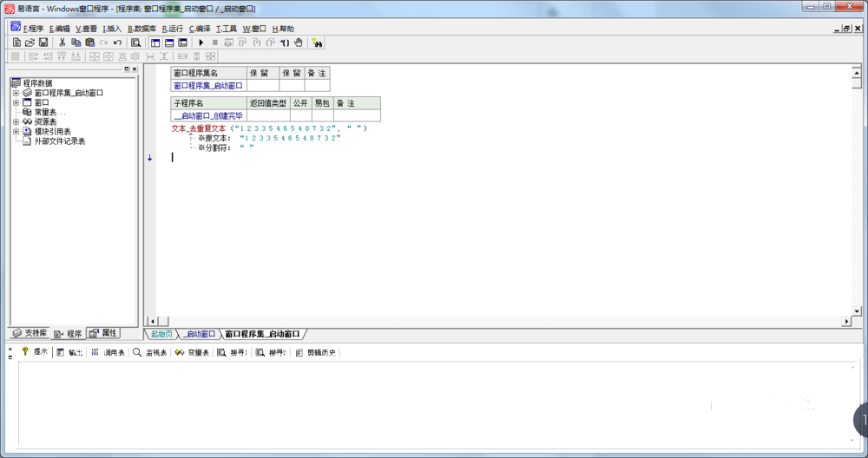Expand the 模块引用表 tree node
Image resolution: width=868 pixels, height=458 pixels.
point(16,132)
